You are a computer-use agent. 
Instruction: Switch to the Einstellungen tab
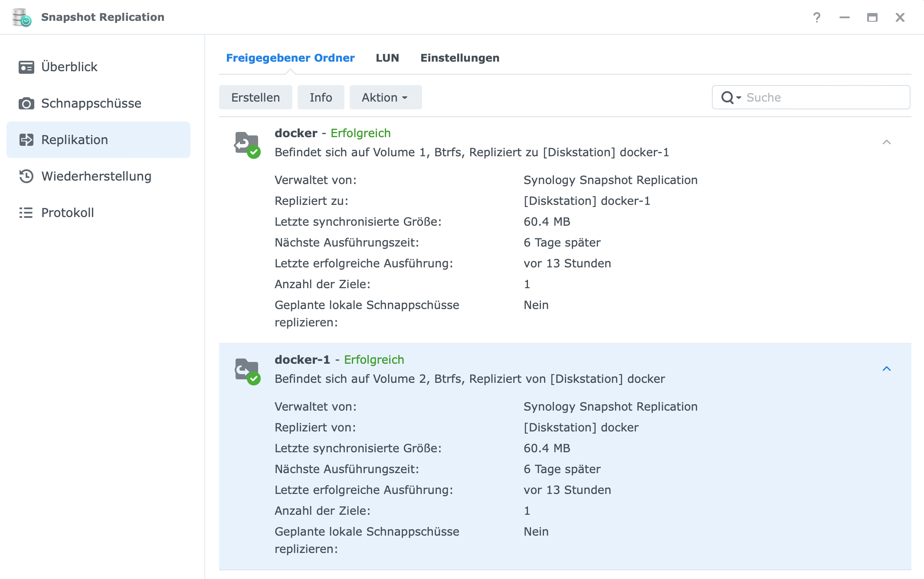[x=460, y=58]
